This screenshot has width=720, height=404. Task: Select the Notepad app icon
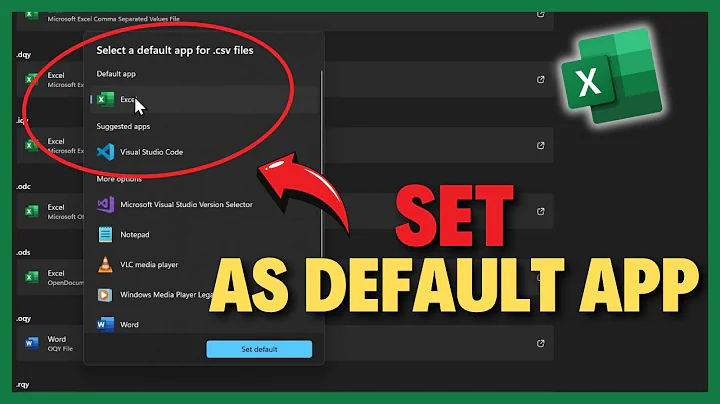pyautogui.click(x=105, y=234)
